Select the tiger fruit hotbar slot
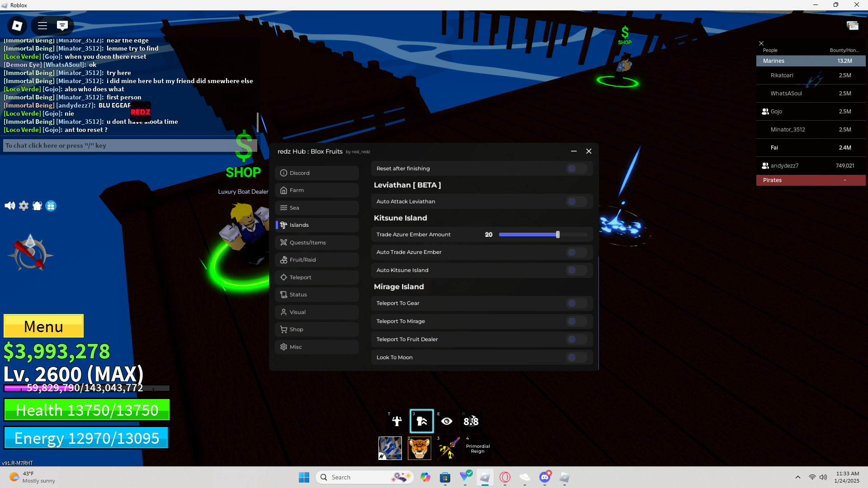This screenshot has width=868, height=488. (419, 448)
